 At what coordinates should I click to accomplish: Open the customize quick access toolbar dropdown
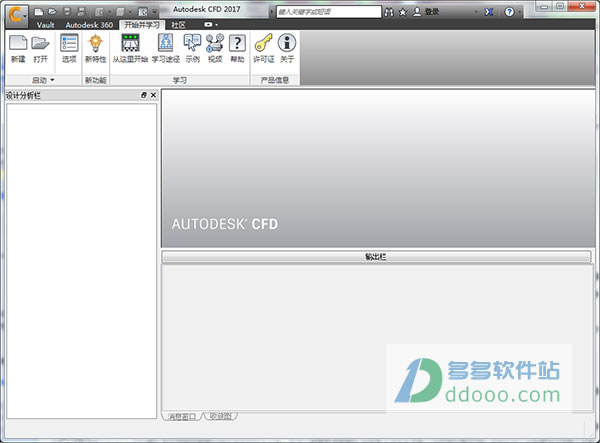point(154,12)
